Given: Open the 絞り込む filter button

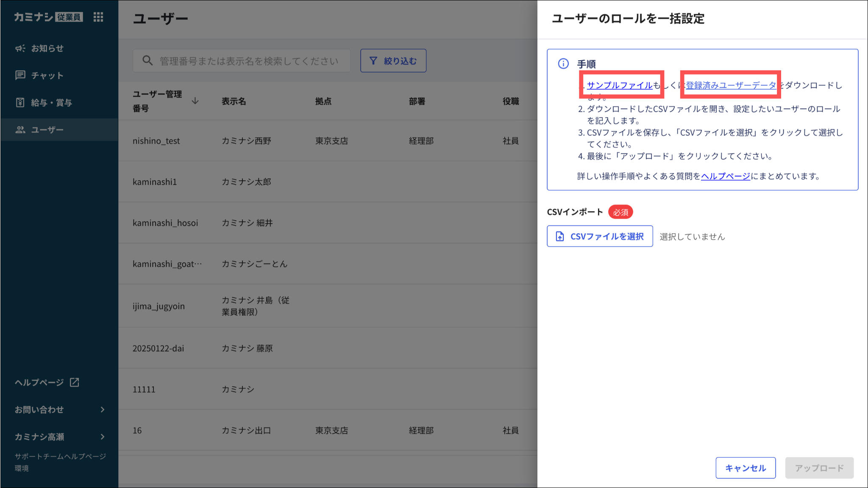Looking at the screenshot, I should click(393, 61).
